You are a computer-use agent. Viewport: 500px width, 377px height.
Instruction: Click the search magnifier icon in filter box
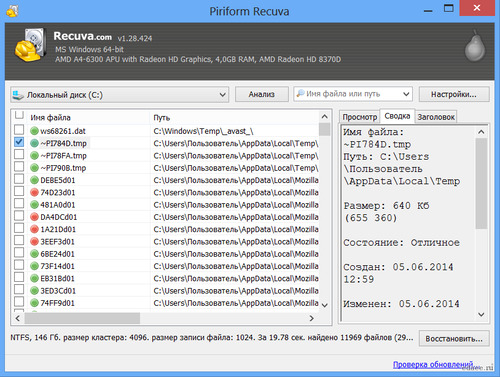point(301,93)
